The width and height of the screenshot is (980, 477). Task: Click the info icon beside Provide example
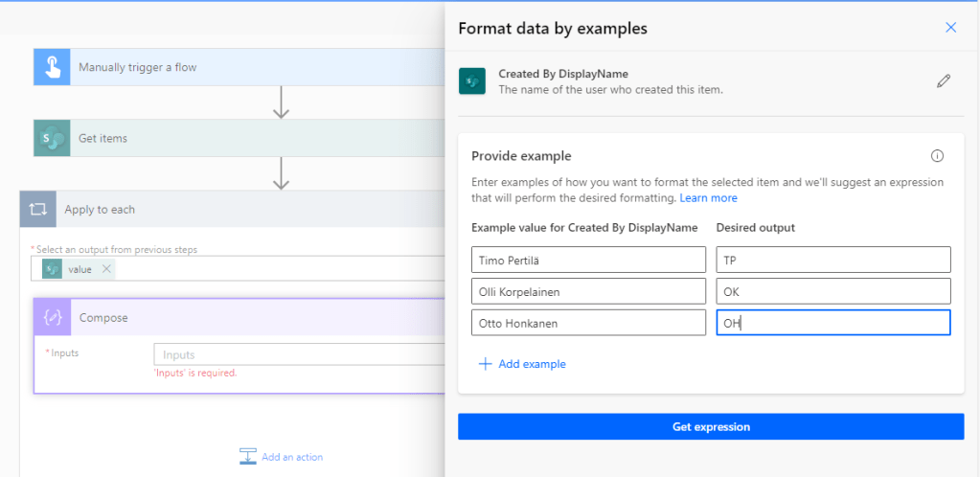(937, 156)
